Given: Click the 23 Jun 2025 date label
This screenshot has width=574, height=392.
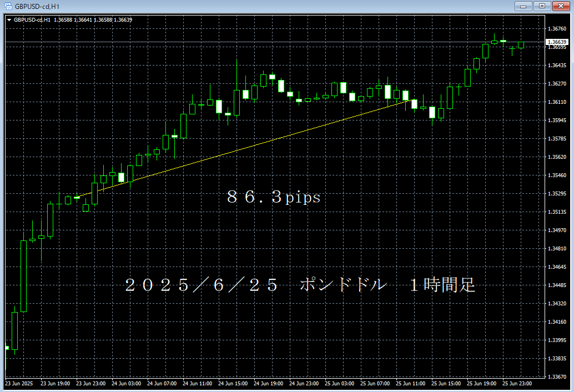Looking at the screenshot, I should click(17, 383).
